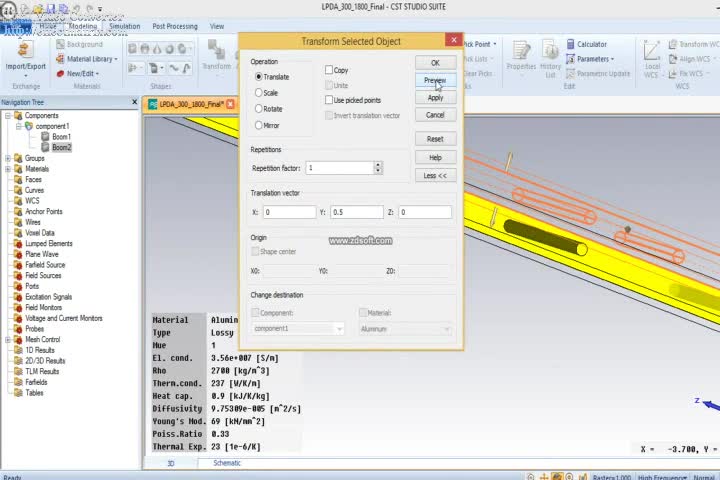The height and width of the screenshot is (480, 720).
Task: Open the Aluminum material combo box
Action: coord(405,329)
